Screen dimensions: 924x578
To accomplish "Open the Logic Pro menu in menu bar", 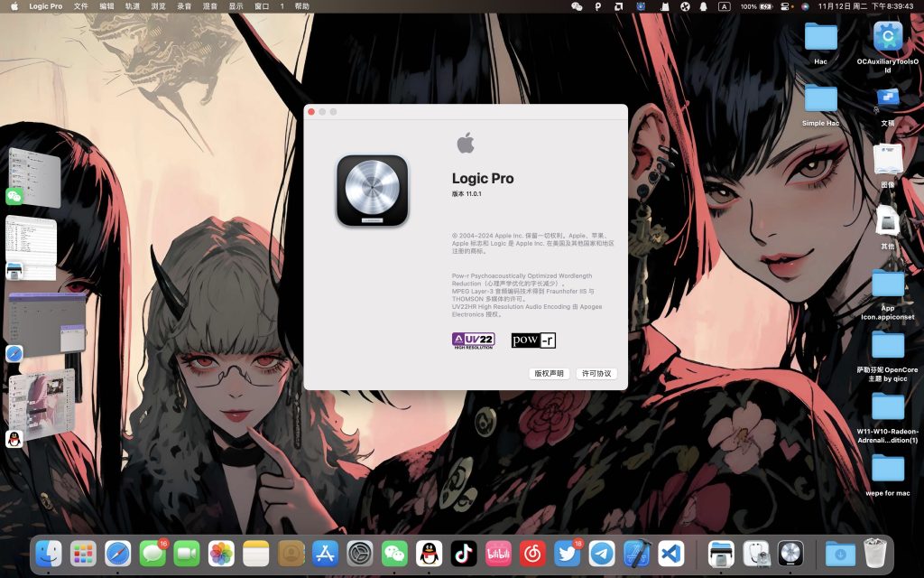I will click(45, 6).
